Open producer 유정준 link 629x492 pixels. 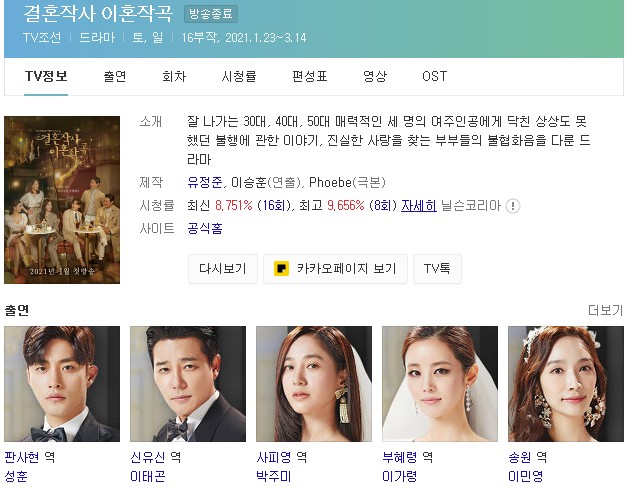pyautogui.click(x=205, y=182)
